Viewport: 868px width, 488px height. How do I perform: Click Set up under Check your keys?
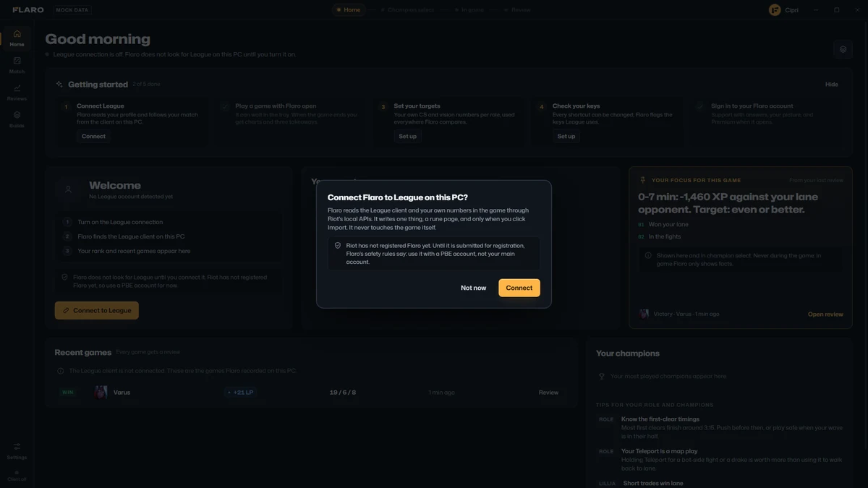click(x=566, y=136)
